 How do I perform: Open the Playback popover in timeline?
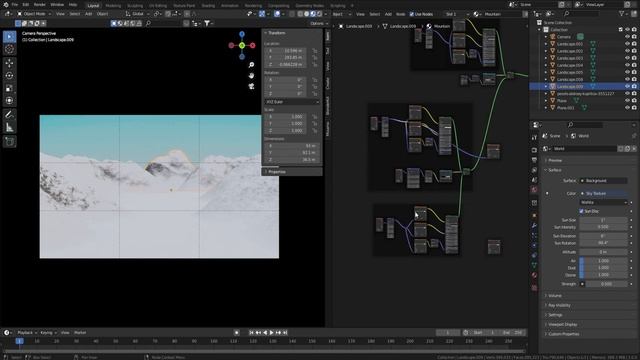pyautogui.click(x=27, y=333)
